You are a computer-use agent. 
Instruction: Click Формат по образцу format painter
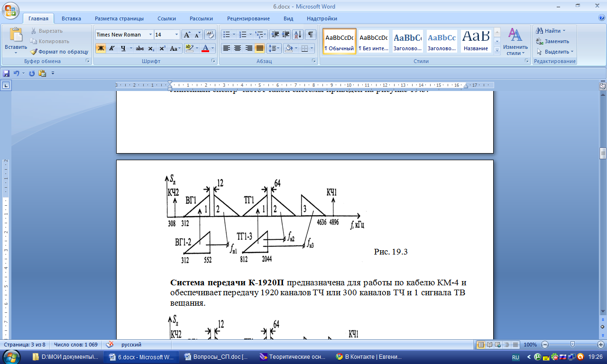(x=60, y=52)
